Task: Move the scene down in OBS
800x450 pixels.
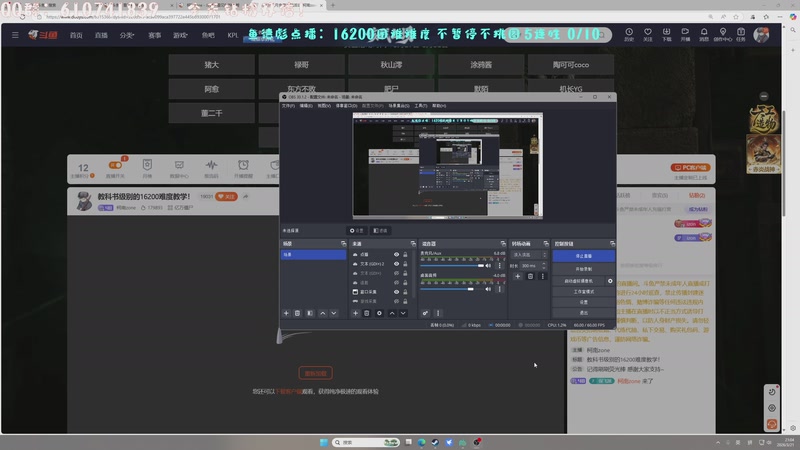Action: tap(334, 313)
